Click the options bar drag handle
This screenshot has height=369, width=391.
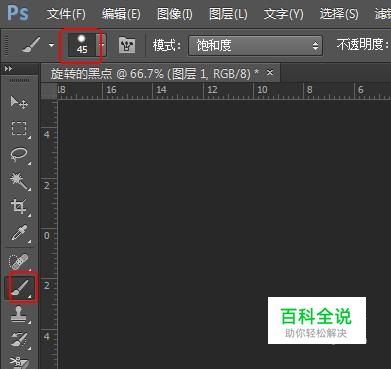tap(6, 45)
